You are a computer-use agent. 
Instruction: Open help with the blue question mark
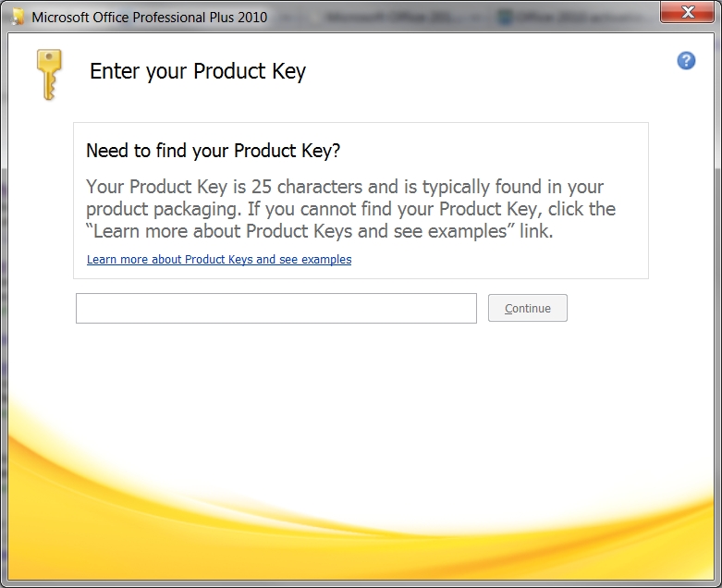(x=686, y=61)
